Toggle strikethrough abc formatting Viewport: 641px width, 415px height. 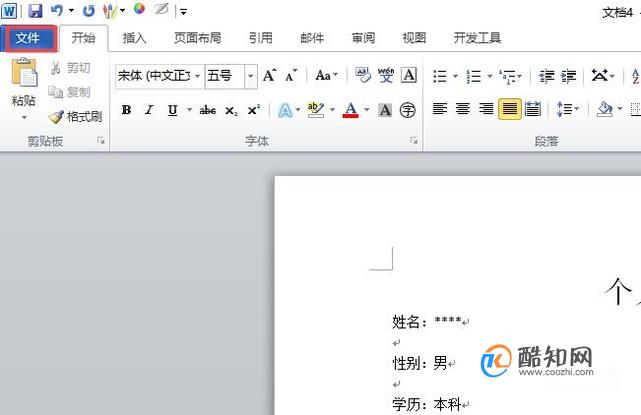pos(208,110)
